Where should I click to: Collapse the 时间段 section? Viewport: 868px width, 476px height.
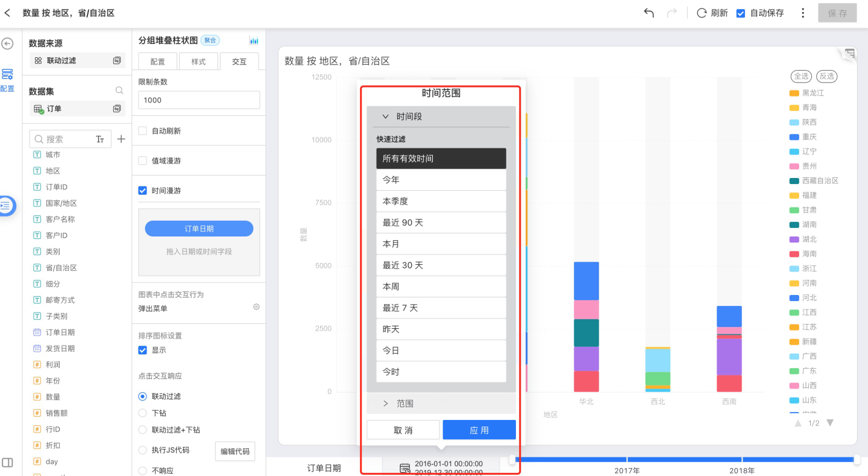click(386, 116)
